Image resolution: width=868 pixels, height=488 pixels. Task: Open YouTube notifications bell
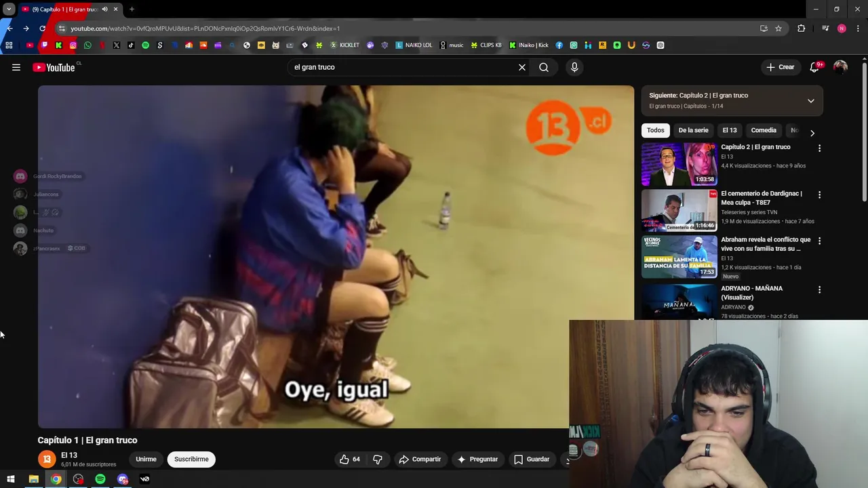pyautogui.click(x=814, y=67)
